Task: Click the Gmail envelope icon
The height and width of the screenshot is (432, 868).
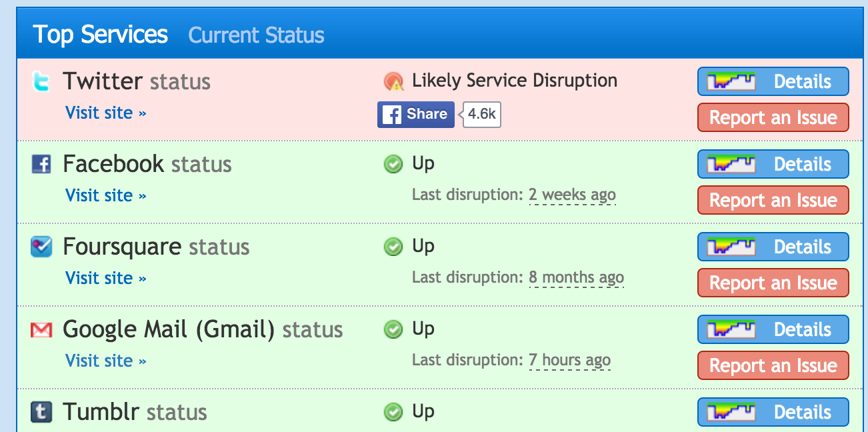Action: (x=41, y=329)
